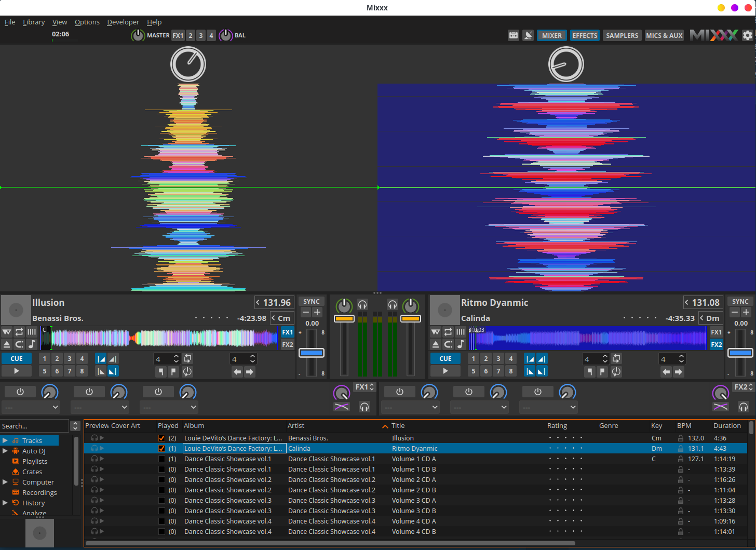This screenshot has height=550, width=756.
Task: Eject track from Ritmo Dyanmic deck
Action: (436, 344)
